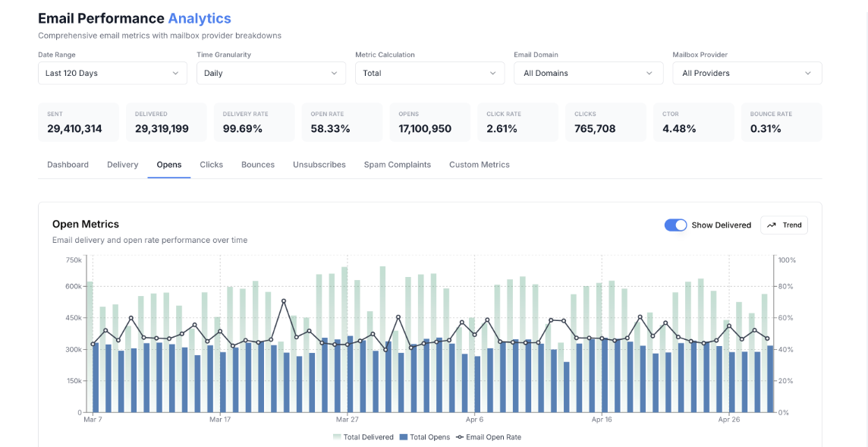The image size is (868, 447).
Task: Select the BOUNCE RATE 0.31% card
Action: (x=782, y=122)
